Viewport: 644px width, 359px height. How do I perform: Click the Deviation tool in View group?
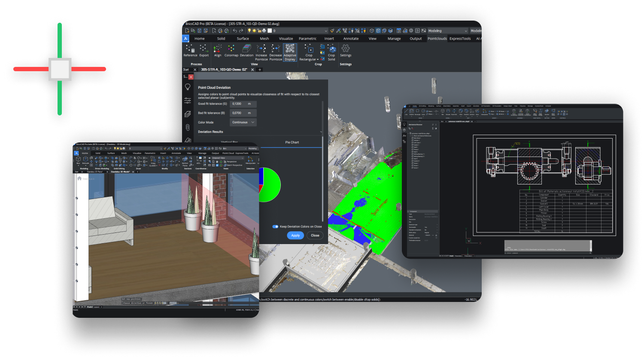click(x=246, y=51)
